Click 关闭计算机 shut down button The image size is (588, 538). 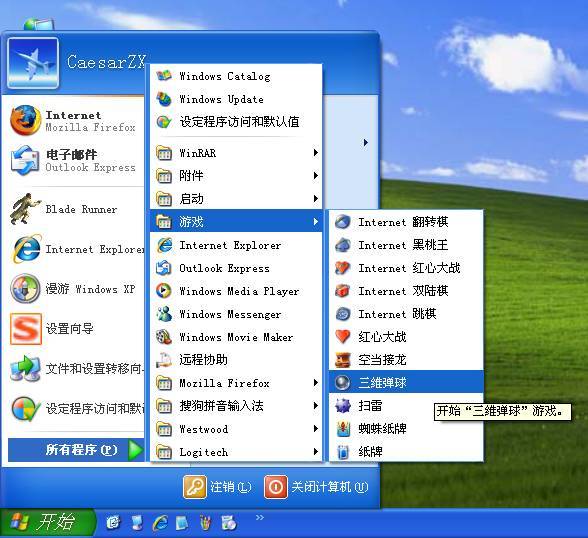tap(316, 487)
